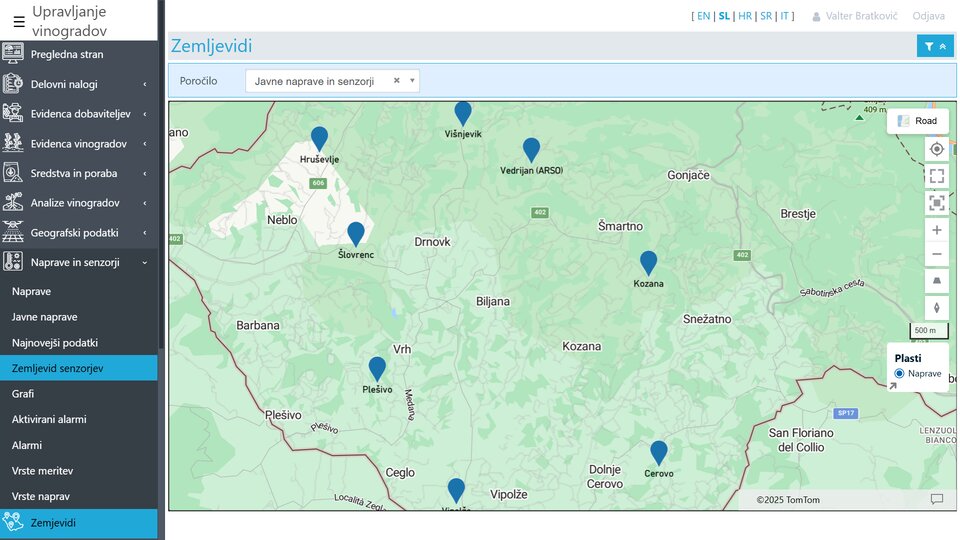Go to Aktivirani alarmi page
Screen dimensions: 960x540
49,419
